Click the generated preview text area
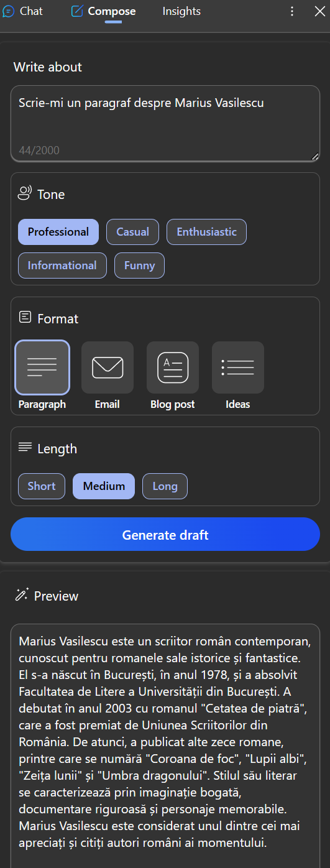The image size is (330, 868). (x=165, y=746)
